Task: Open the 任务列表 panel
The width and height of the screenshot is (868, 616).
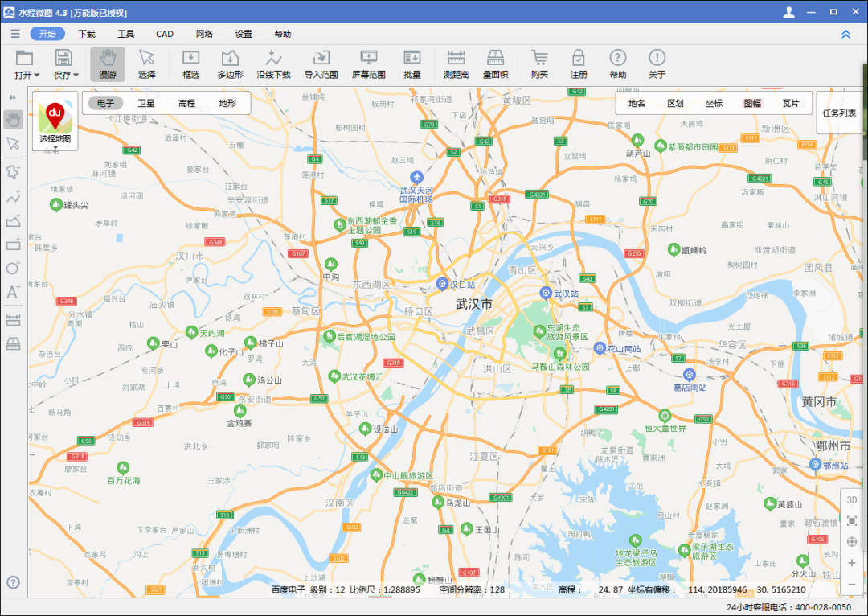Action: click(x=839, y=113)
